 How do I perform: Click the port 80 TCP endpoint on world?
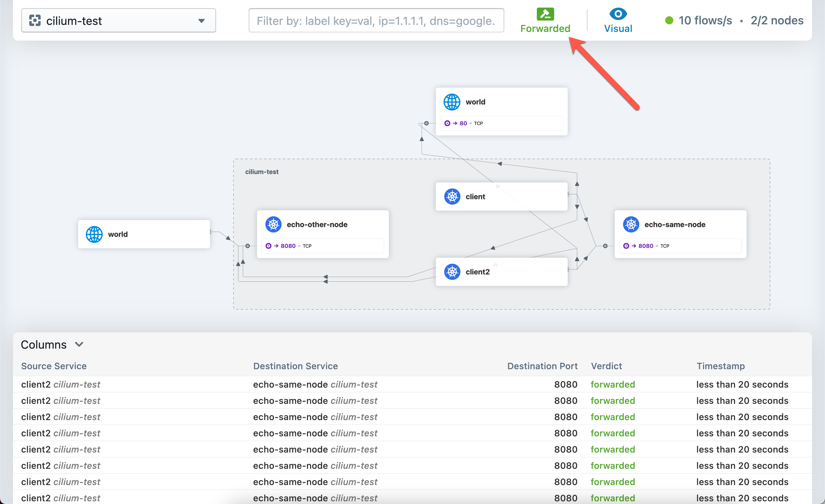[464, 123]
